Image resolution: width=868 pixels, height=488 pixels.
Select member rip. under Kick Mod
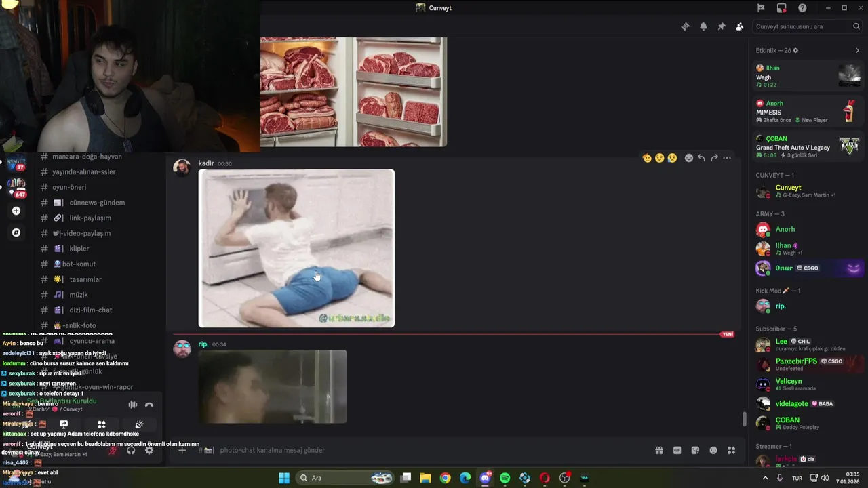(808, 306)
